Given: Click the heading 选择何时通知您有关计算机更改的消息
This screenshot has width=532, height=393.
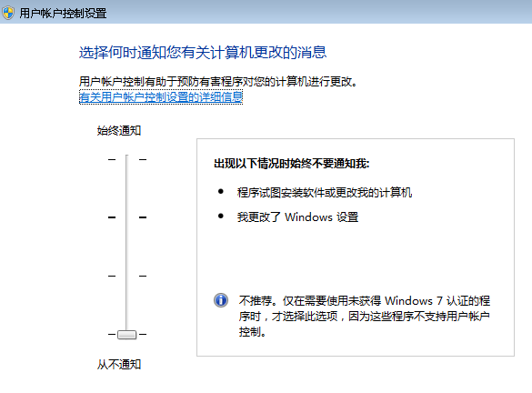Looking at the screenshot, I should pyautogui.click(x=203, y=52).
